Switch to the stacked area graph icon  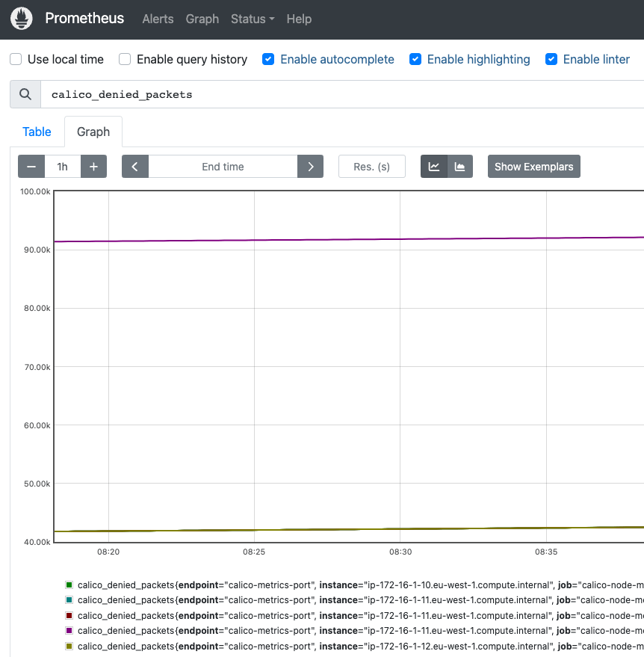click(459, 167)
